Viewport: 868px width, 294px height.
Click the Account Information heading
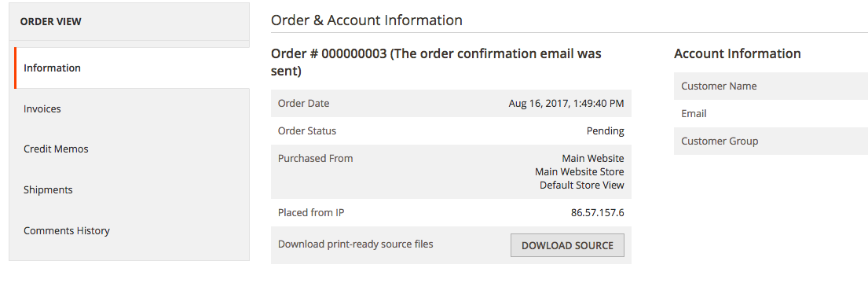(x=738, y=53)
